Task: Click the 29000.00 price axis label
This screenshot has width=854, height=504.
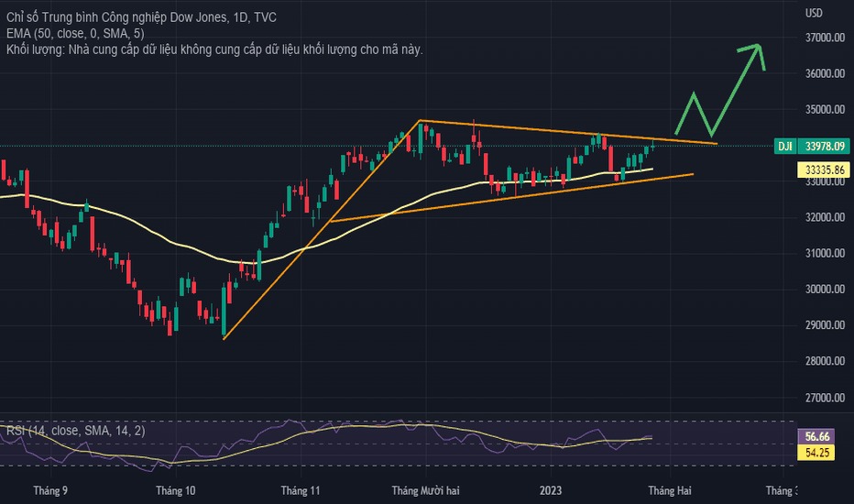Action: (825, 325)
